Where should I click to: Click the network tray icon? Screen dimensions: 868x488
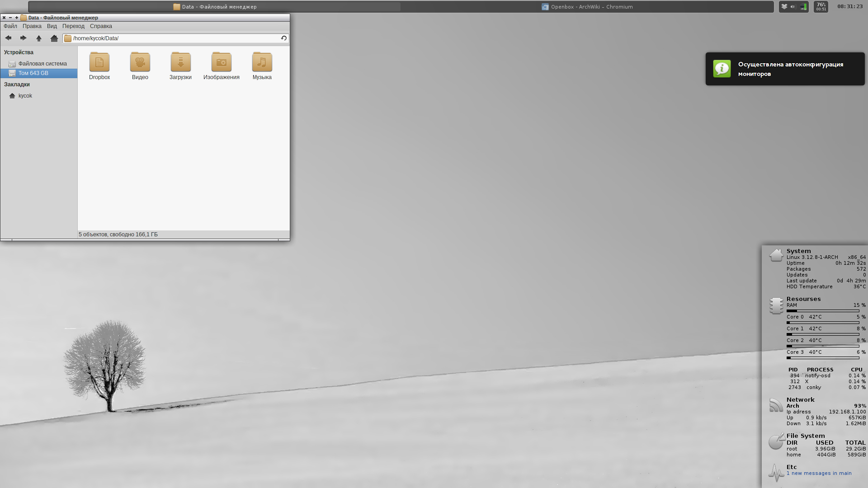pos(803,7)
